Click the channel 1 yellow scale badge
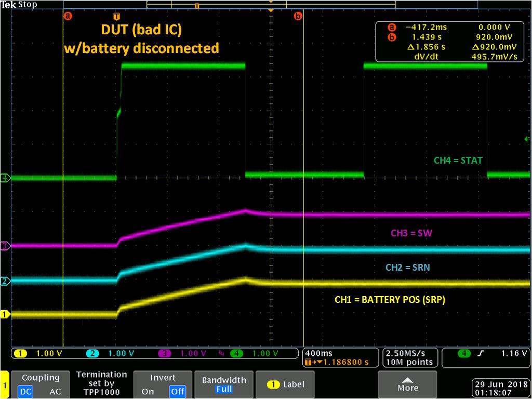 pos(21,353)
